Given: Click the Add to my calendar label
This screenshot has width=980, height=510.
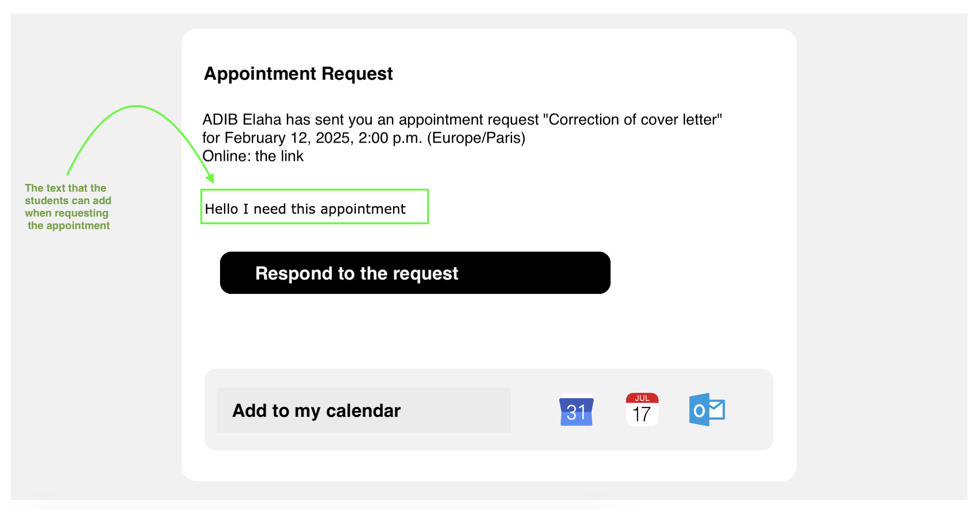Looking at the screenshot, I should 316,411.
